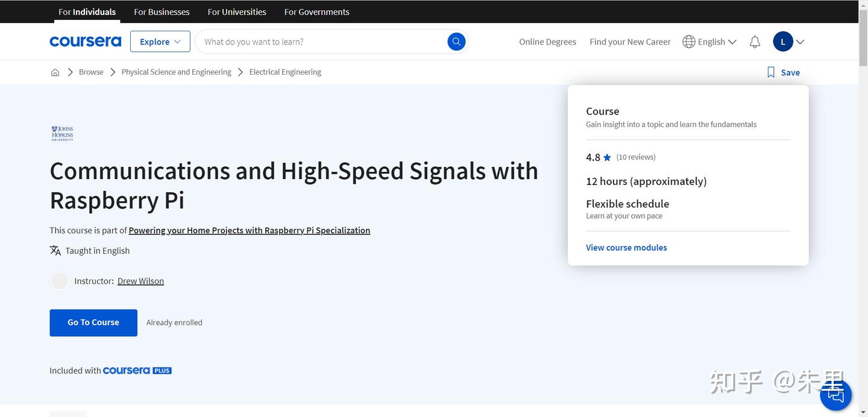Go to Physical Science and Engineering breadcrumb
The width and height of the screenshot is (868, 417).
point(176,72)
